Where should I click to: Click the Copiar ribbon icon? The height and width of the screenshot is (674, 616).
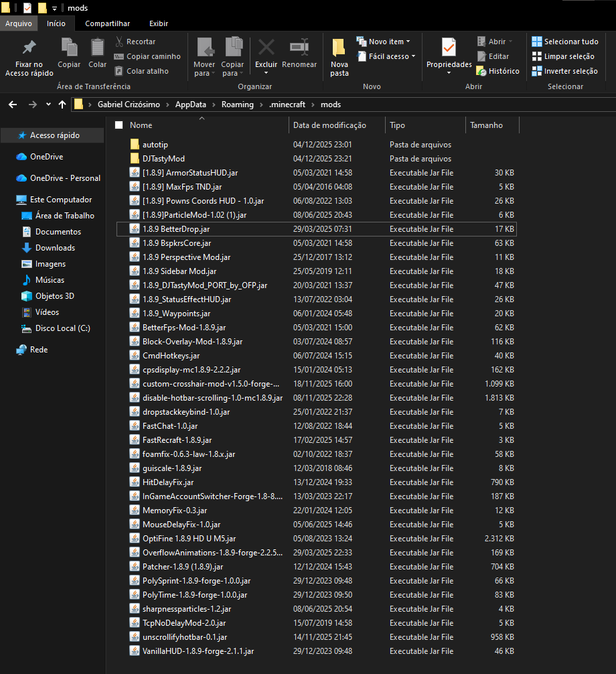click(69, 48)
